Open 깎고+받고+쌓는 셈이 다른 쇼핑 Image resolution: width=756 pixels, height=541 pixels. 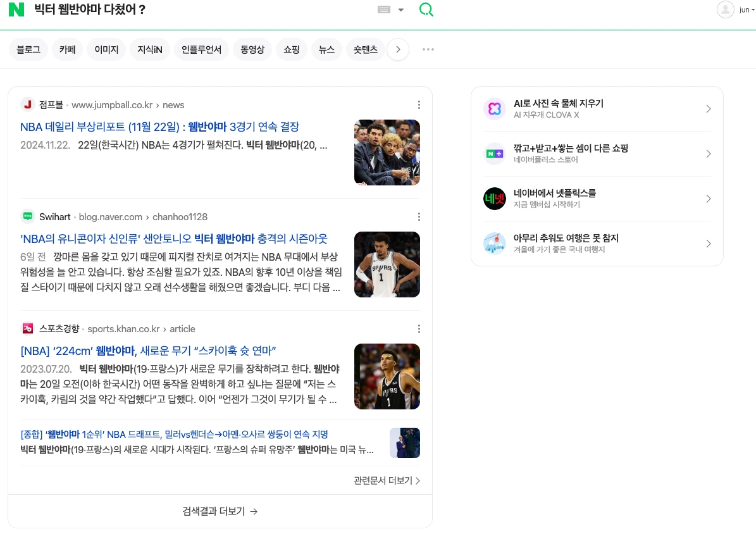point(571,149)
